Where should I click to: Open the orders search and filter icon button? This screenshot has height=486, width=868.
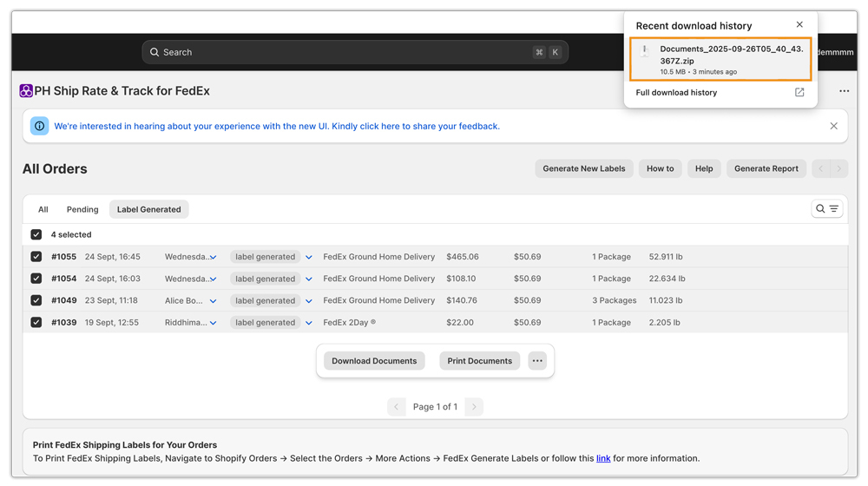pyautogui.click(x=827, y=208)
